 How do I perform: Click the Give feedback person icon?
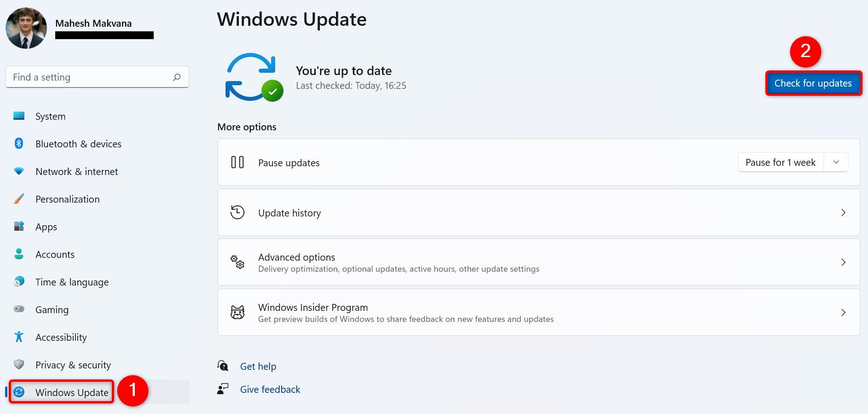(223, 389)
